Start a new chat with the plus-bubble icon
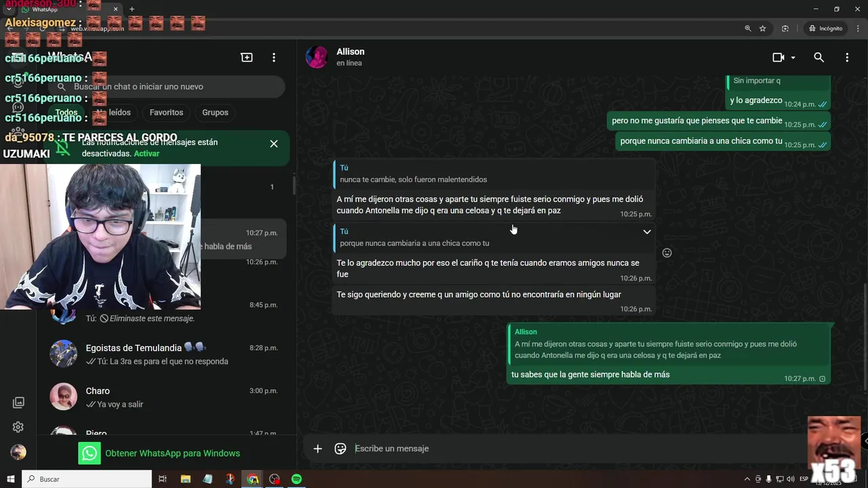This screenshot has height=488, width=868. click(247, 58)
